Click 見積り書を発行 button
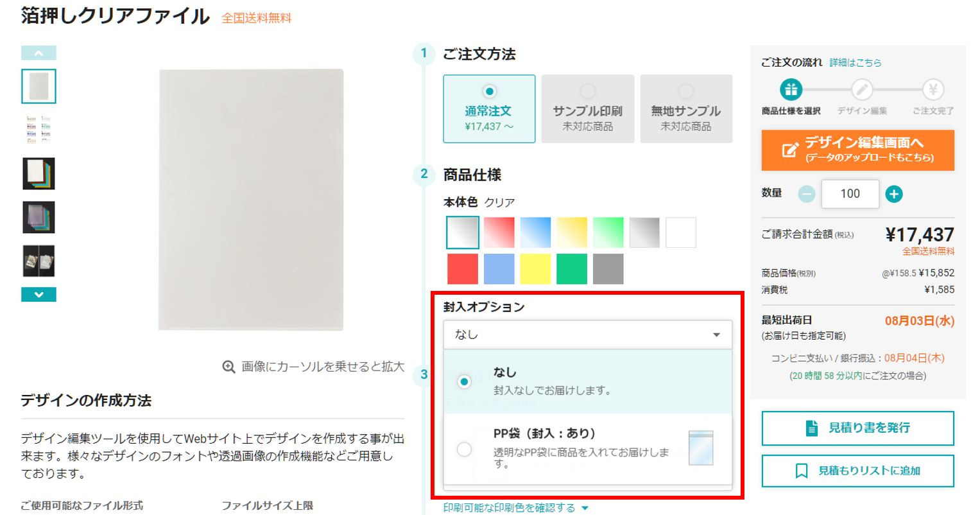The width and height of the screenshot is (980, 515). pyautogui.click(x=858, y=428)
